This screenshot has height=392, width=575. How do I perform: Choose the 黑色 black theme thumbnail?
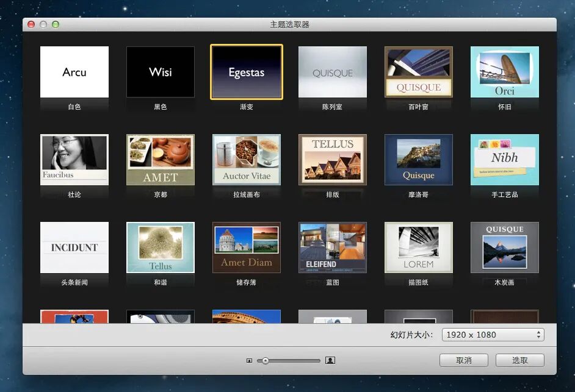[x=161, y=72]
